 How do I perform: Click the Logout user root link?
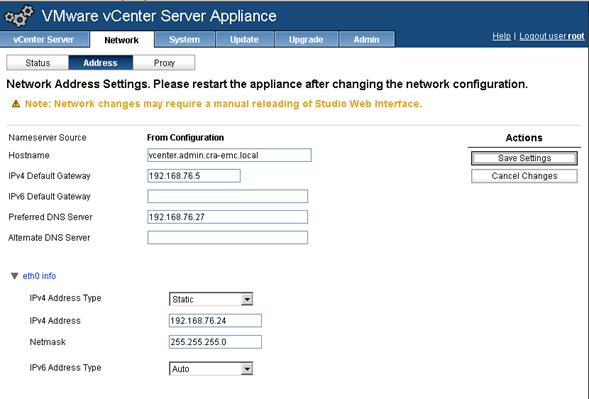(552, 36)
